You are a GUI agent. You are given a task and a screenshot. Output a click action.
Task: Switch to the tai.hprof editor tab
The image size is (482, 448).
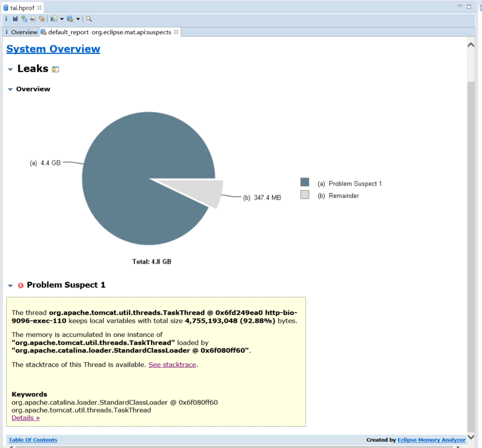(22, 8)
